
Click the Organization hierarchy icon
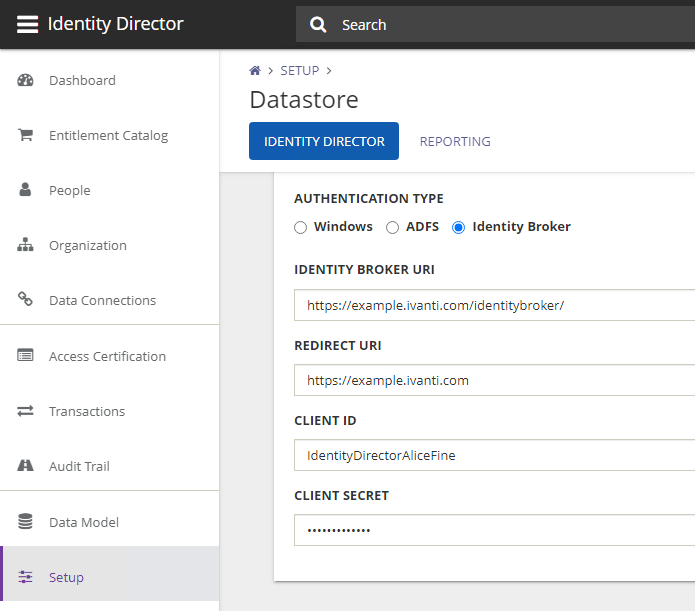pos(26,245)
